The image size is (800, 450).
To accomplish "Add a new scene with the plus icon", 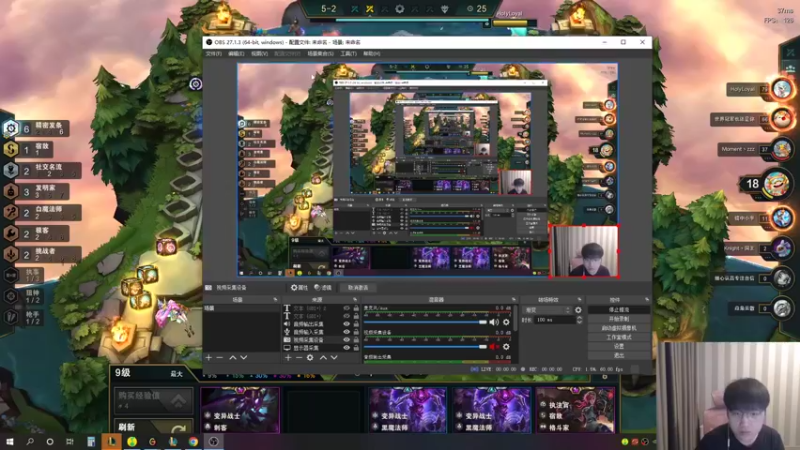I will click(x=209, y=358).
